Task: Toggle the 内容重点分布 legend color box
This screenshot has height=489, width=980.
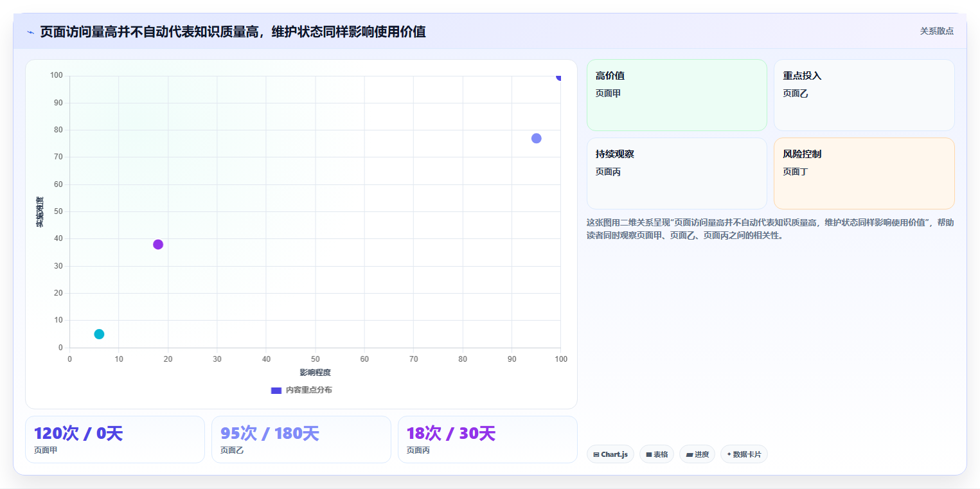Action: pyautogui.click(x=276, y=390)
